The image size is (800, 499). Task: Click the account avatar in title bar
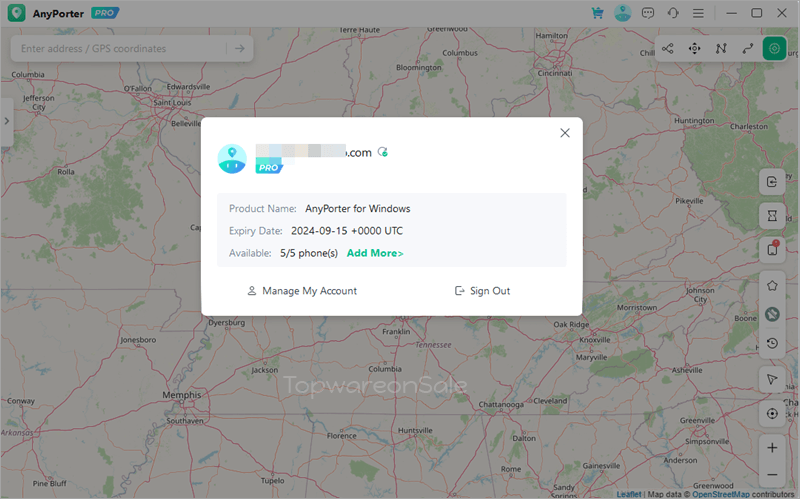(622, 13)
